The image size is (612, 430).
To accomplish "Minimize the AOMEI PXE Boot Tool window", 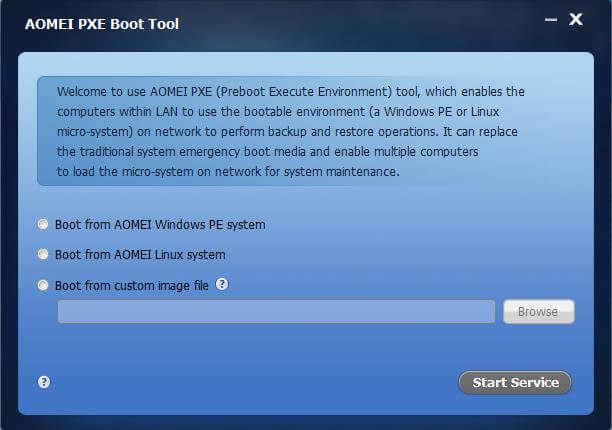I will pos(551,20).
